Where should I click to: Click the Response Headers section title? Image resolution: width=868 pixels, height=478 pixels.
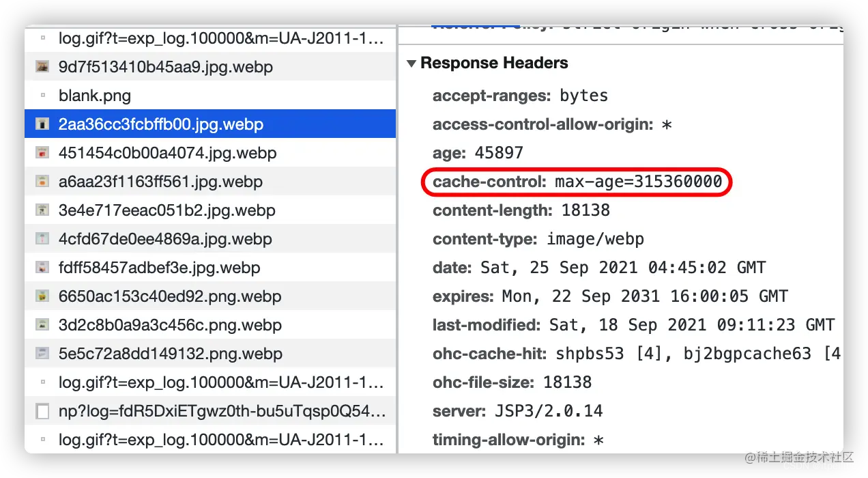pos(494,63)
